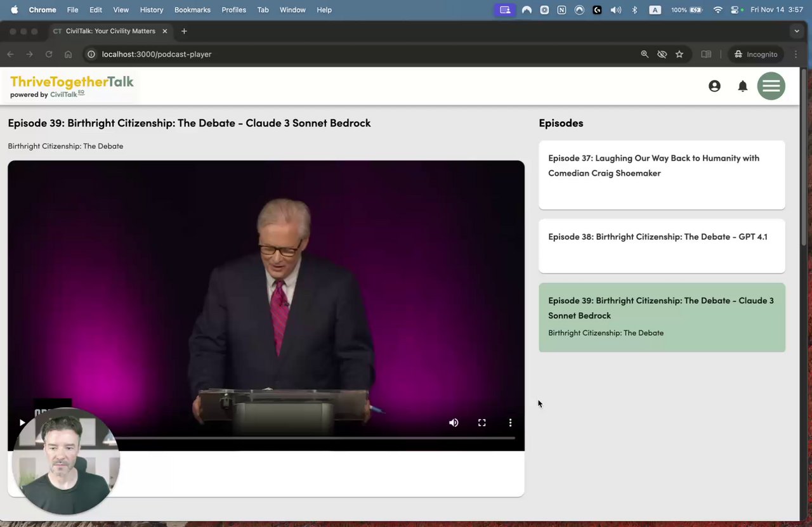Open reading mode side panel icon
812x527 pixels.
coord(706,54)
